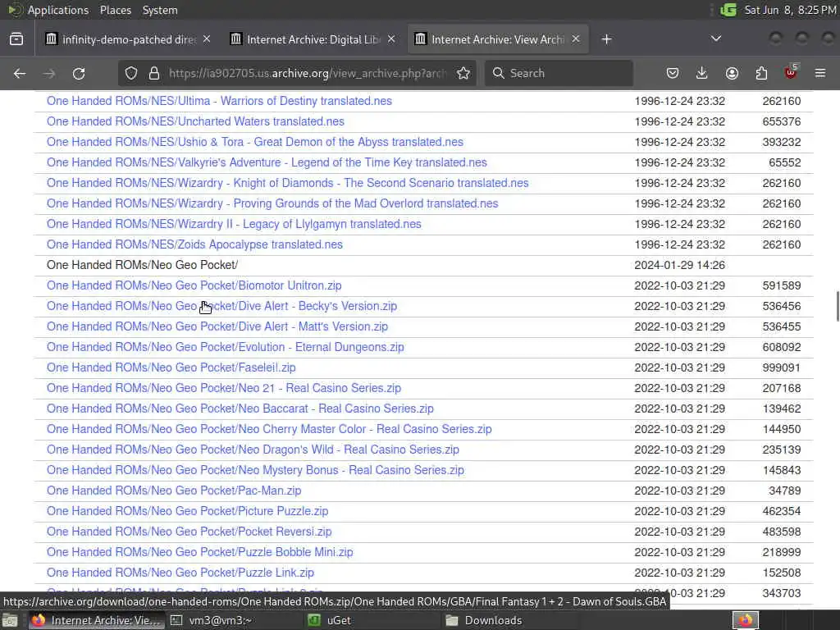The width and height of the screenshot is (840, 630).
Task: Click the size value 591589
Action: [x=782, y=285]
